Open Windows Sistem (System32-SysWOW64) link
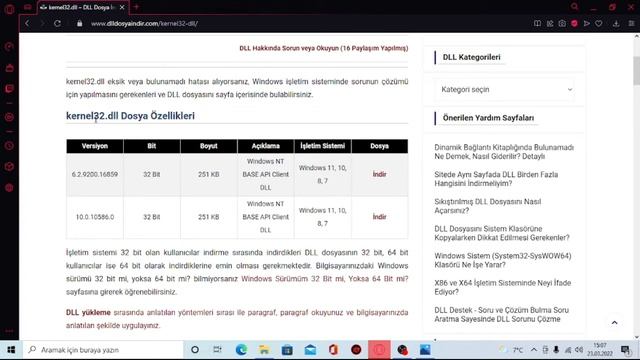 click(x=503, y=260)
